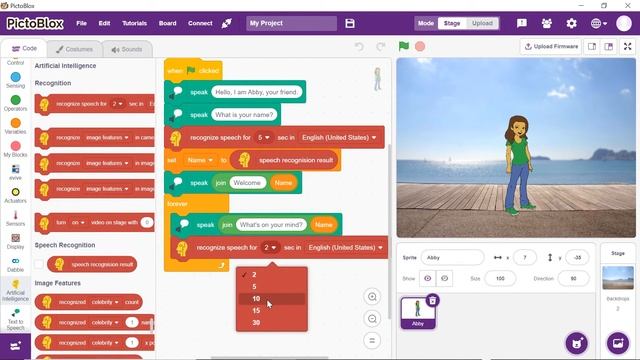
Task: Open the Edit menu
Action: [x=104, y=23]
